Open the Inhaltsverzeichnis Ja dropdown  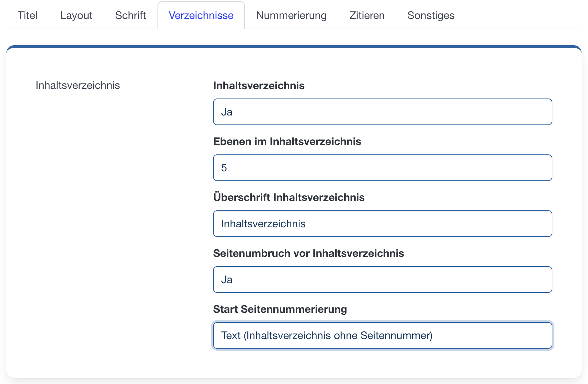point(383,112)
